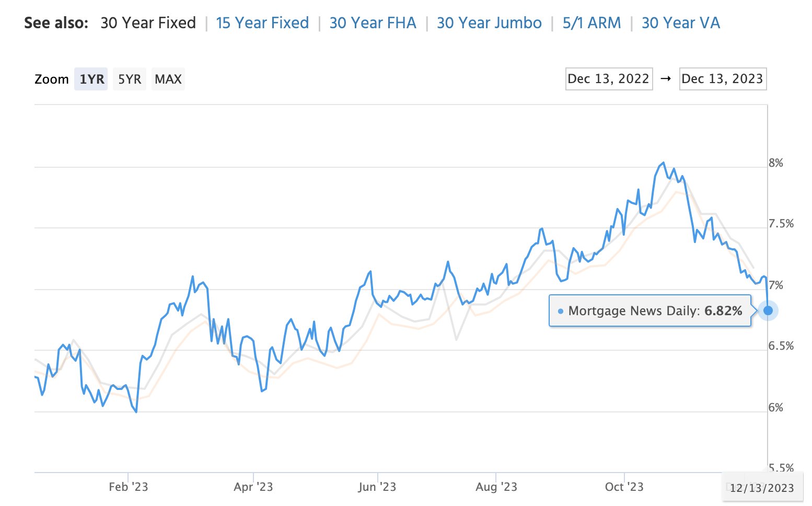The height and width of the screenshot is (506, 812).
Task: Edit the Dec 13, 2022 start date
Action: click(609, 79)
